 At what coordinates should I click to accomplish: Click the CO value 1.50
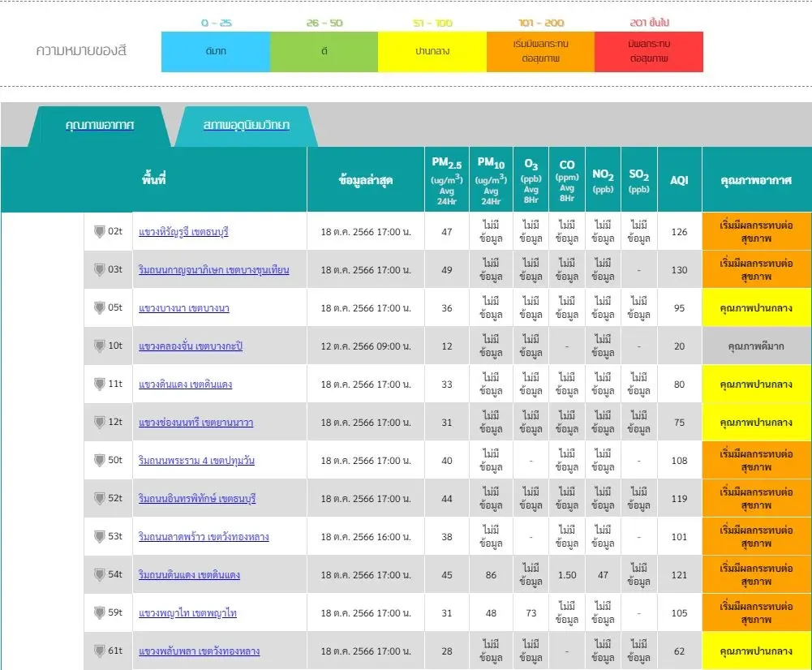click(x=567, y=575)
